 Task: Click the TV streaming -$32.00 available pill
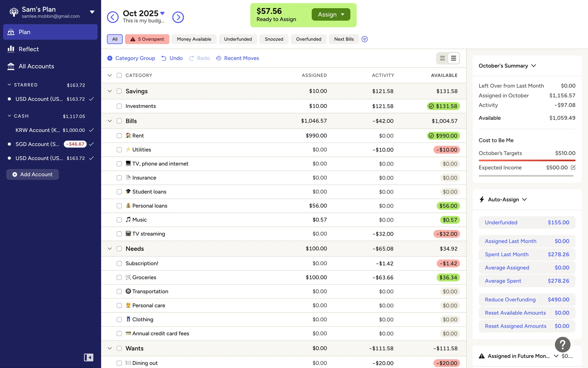tap(447, 234)
